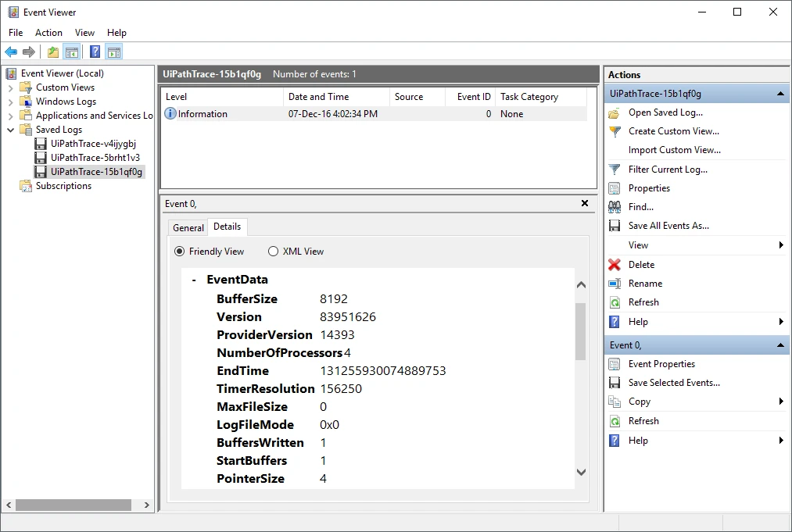Click the Rename icon in Actions pane

click(615, 284)
